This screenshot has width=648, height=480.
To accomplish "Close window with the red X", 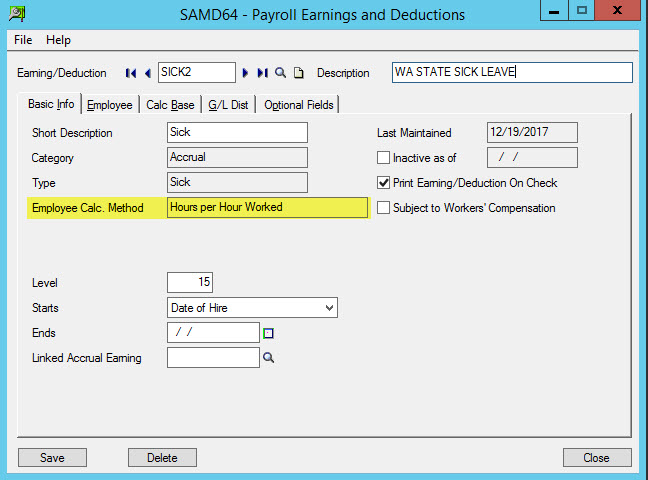I will coord(617,10).
